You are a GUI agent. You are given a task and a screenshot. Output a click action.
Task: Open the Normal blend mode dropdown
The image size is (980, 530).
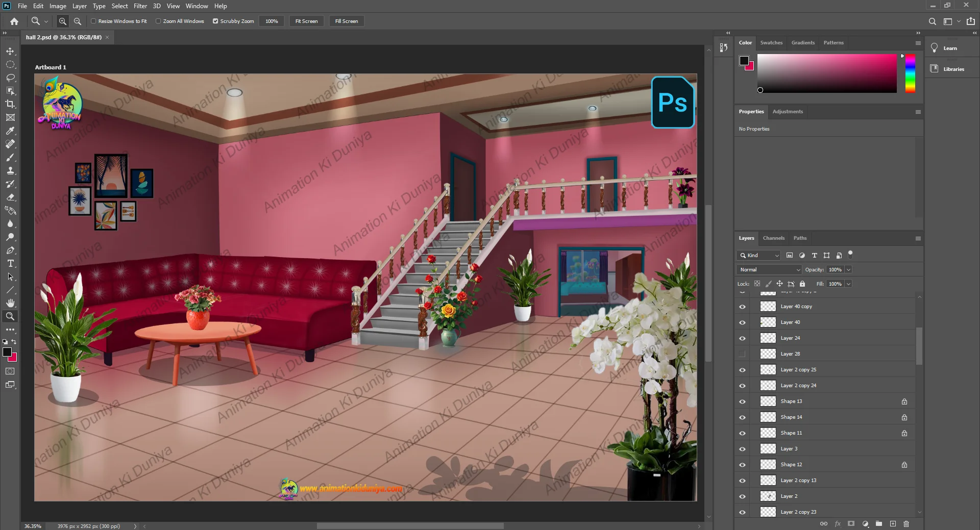coord(769,269)
